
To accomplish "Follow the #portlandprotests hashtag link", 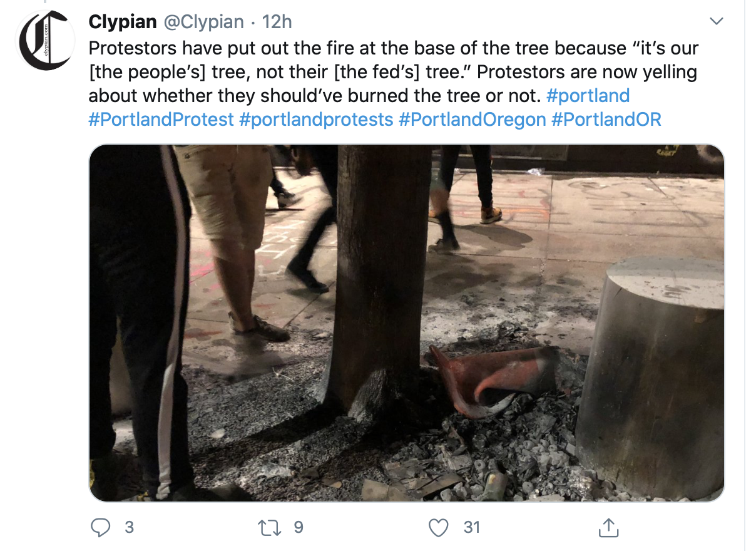I will pos(316,120).
